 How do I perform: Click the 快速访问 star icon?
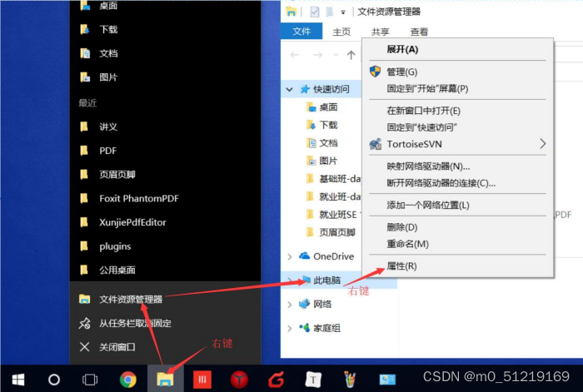[305, 89]
